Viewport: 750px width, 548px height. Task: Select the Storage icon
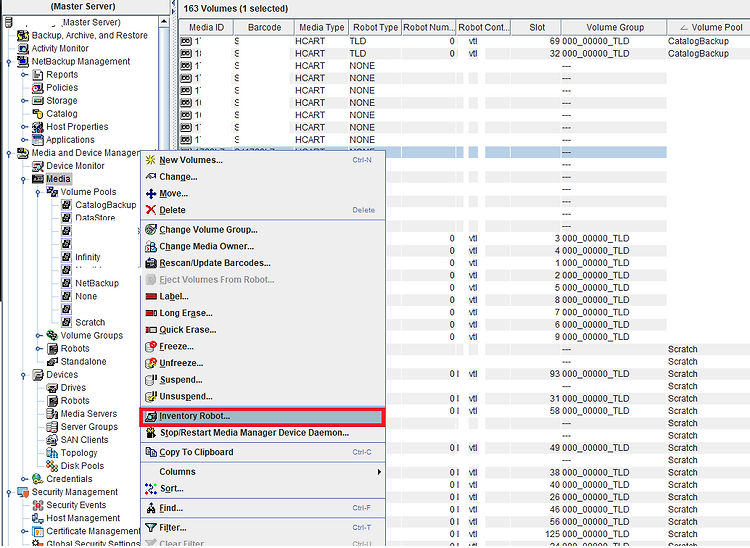click(38, 101)
